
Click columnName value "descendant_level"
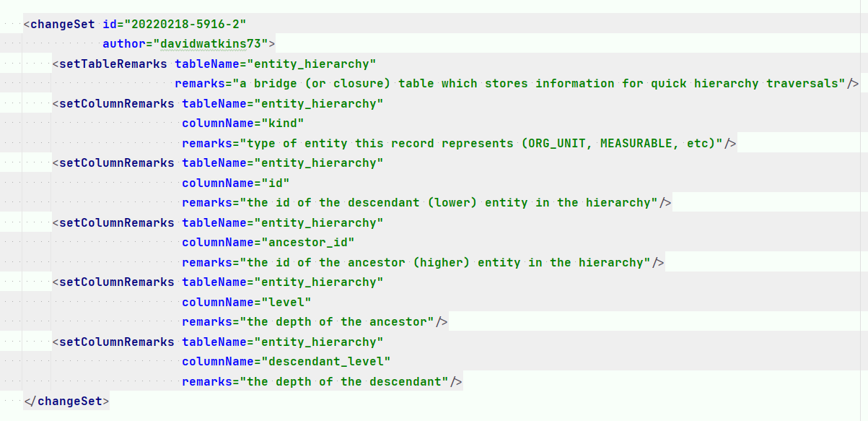(x=325, y=361)
